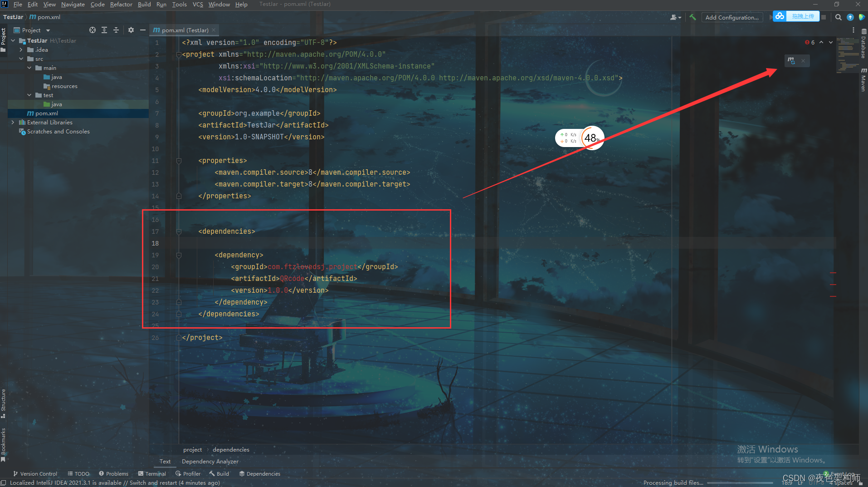Open the Navigate menu
Screen dimensions: 868x487
coord(73,4)
